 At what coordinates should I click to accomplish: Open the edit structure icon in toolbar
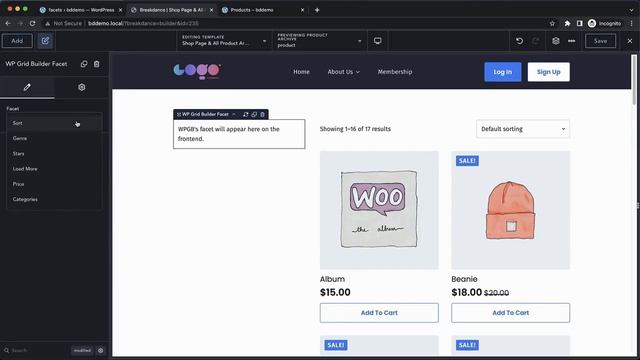[45, 41]
